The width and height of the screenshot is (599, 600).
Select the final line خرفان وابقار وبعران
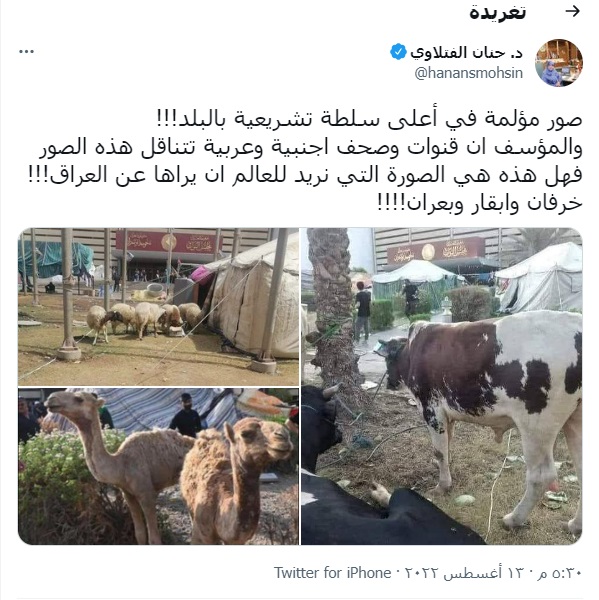[480, 203]
